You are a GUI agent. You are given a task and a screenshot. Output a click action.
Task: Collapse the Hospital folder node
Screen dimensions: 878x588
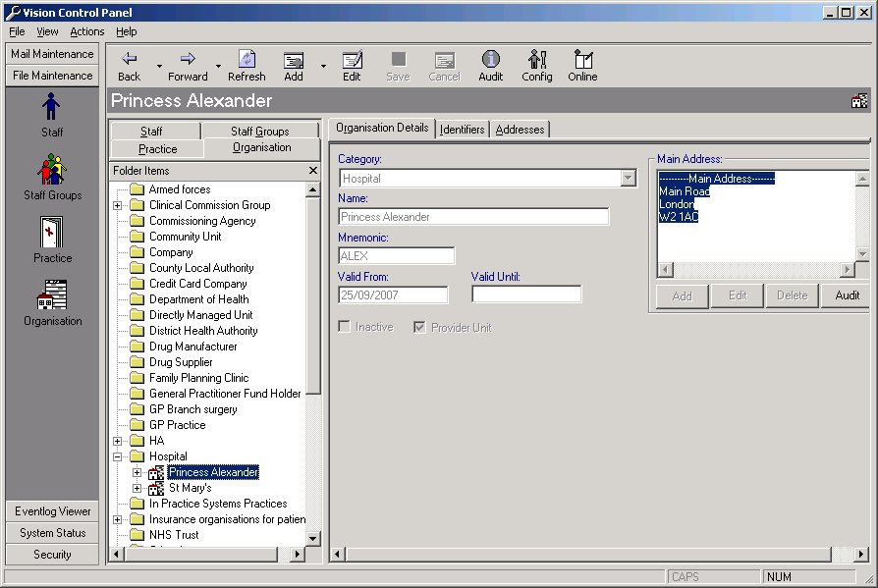coord(118,456)
